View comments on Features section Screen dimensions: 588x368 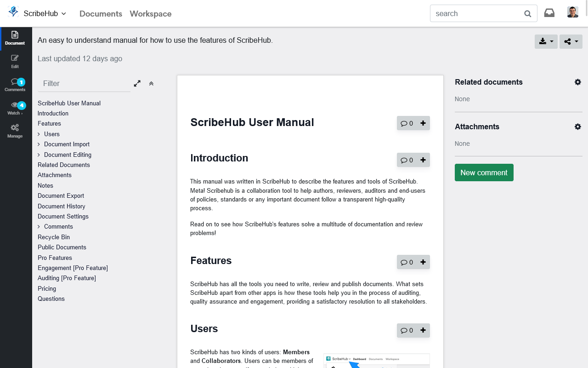(x=407, y=262)
